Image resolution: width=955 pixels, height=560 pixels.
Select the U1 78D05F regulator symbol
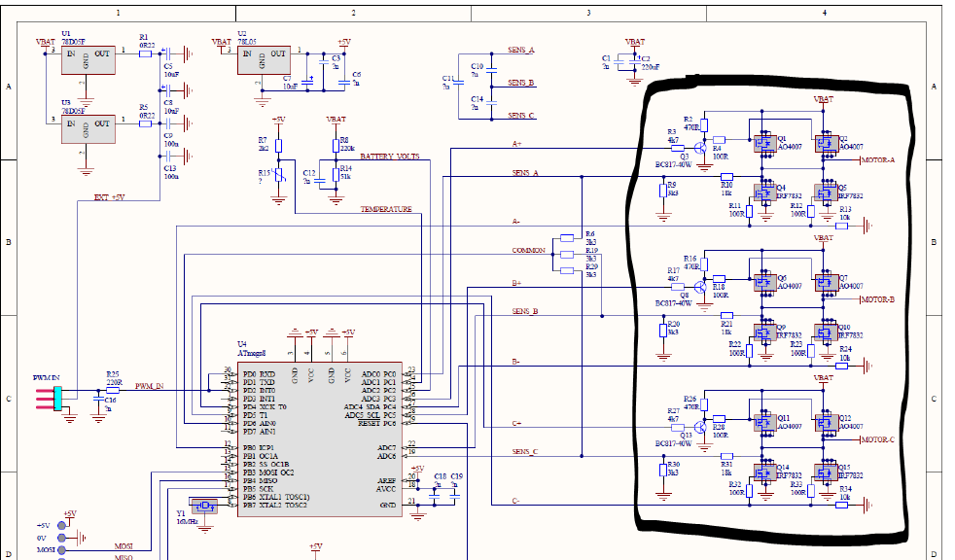point(88,60)
